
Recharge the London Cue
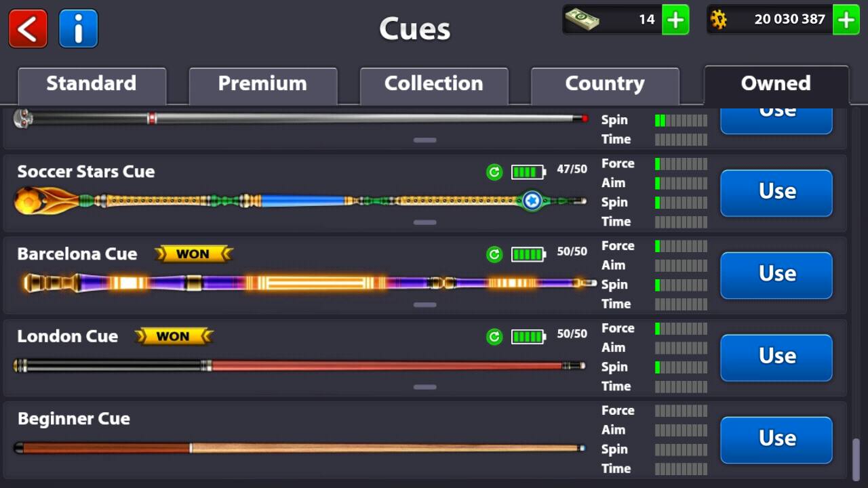coord(494,336)
